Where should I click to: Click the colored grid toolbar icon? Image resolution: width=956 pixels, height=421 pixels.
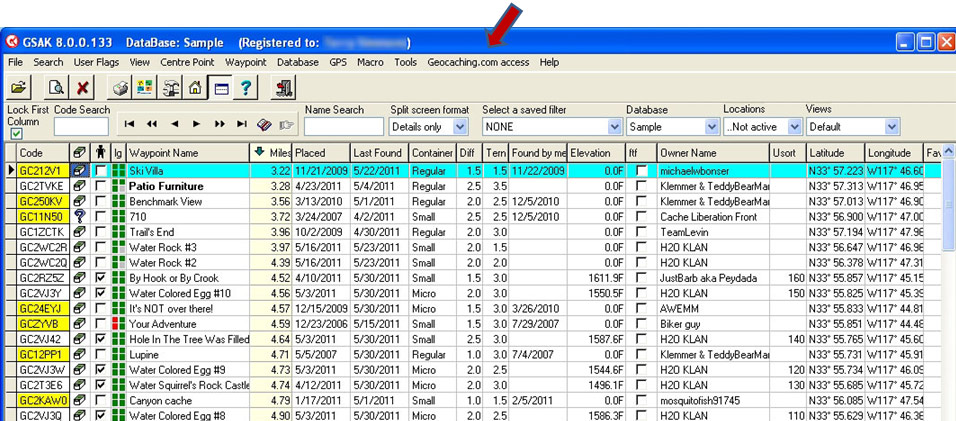[x=144, y=88]
